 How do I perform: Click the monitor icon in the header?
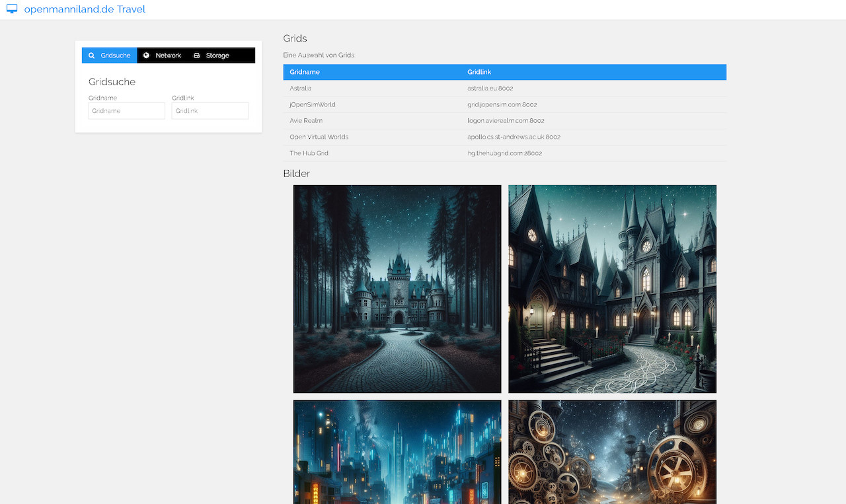point(12,9)
